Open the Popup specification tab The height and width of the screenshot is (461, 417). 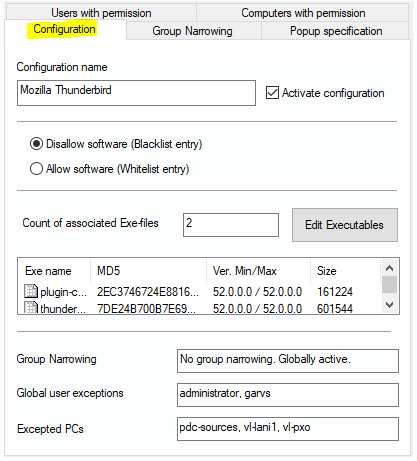(x=336, y=31)
